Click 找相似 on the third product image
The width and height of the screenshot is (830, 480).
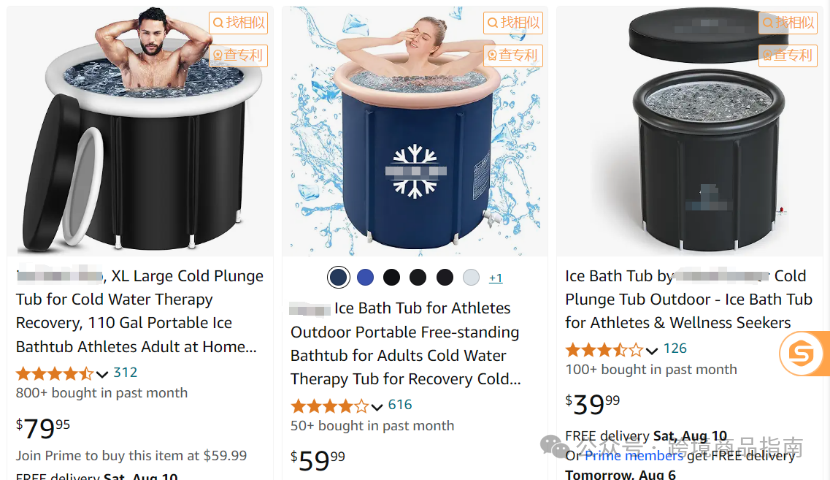[x=788, y=23]
